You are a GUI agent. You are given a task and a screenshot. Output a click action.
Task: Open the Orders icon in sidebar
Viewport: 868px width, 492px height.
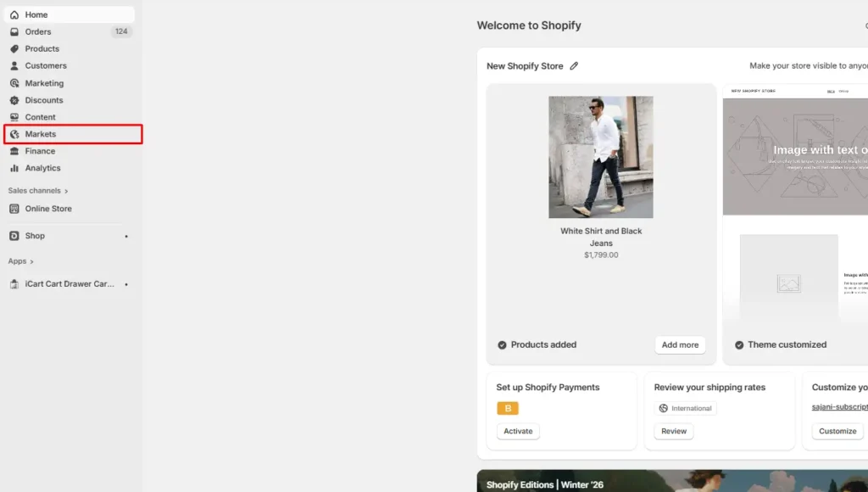click(14, 31)
